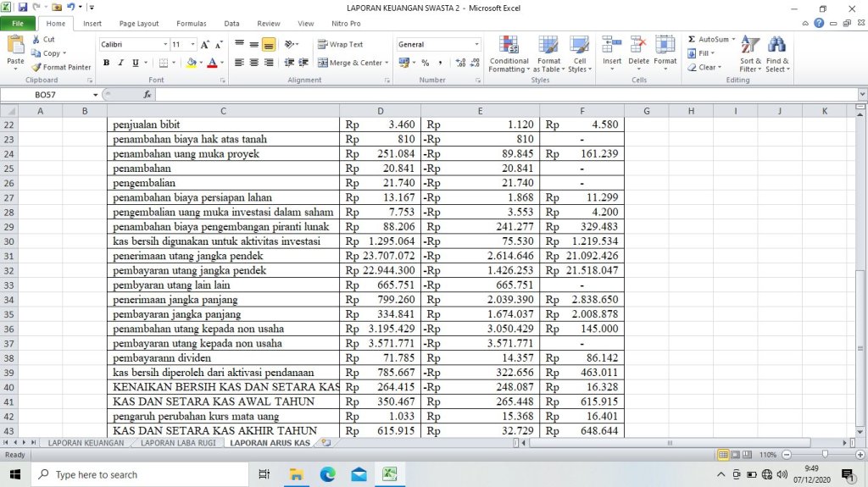Click the Name Box showing BO57

point(51,95)
